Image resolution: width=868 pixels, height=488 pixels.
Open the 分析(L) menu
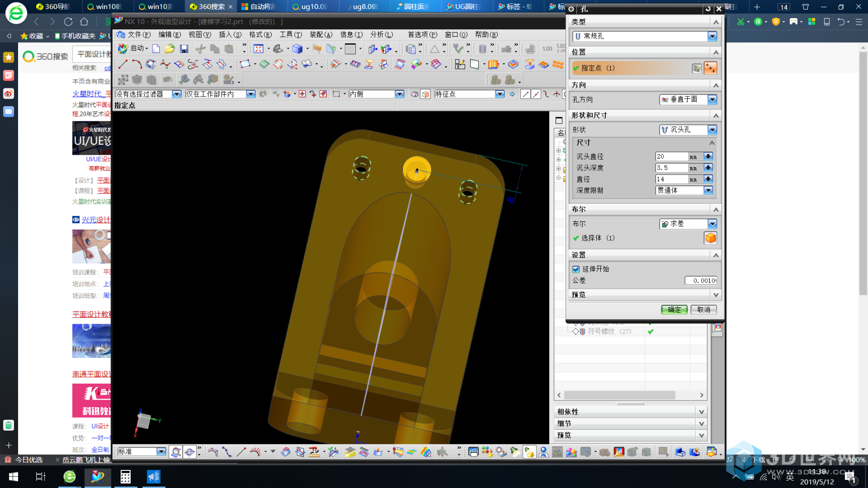(381, 35)
